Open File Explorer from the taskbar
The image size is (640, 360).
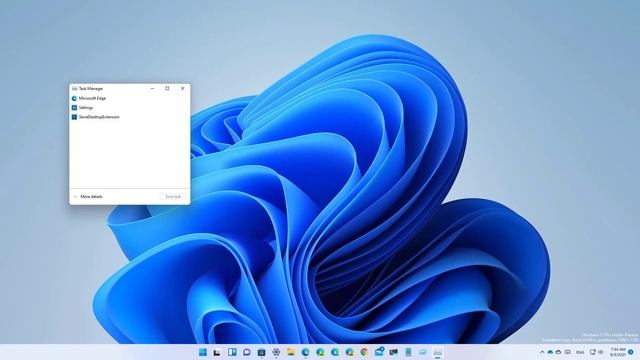point(291,352)
